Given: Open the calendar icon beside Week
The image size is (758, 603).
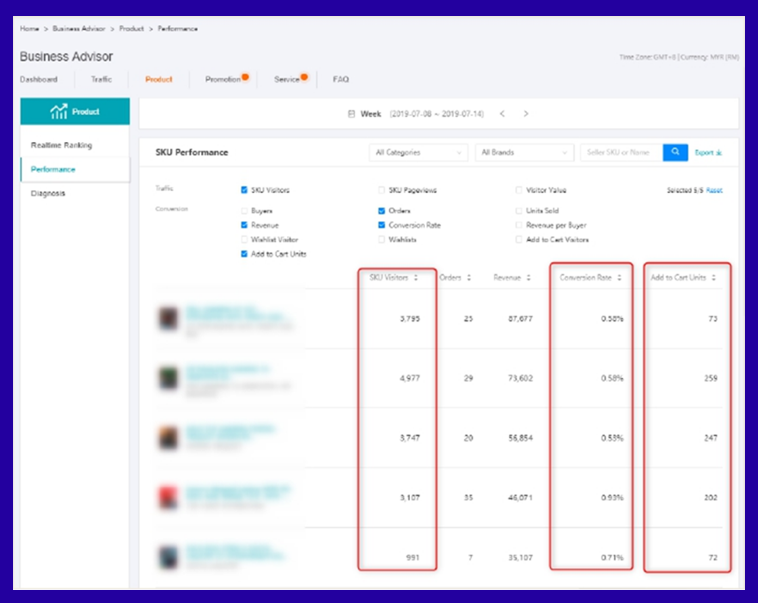Looking at the screenshot, I should pos(351,114).
